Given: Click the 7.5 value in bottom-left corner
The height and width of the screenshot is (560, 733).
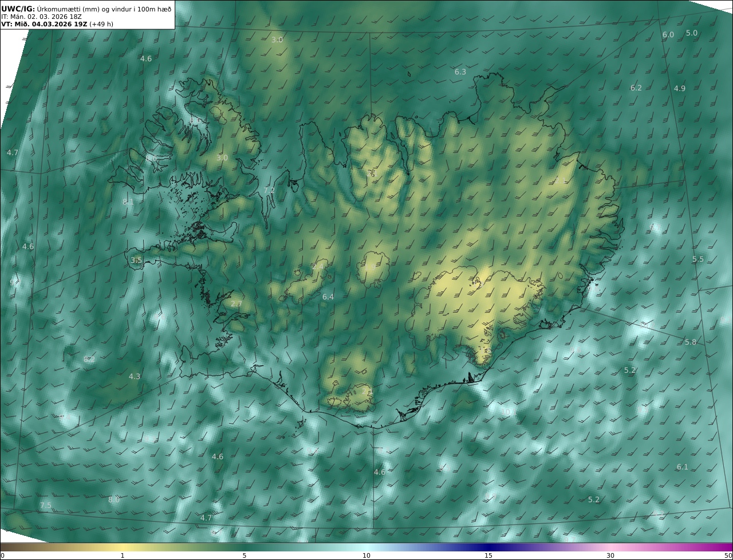Looking at the screenshot, I should coord(46,505).
